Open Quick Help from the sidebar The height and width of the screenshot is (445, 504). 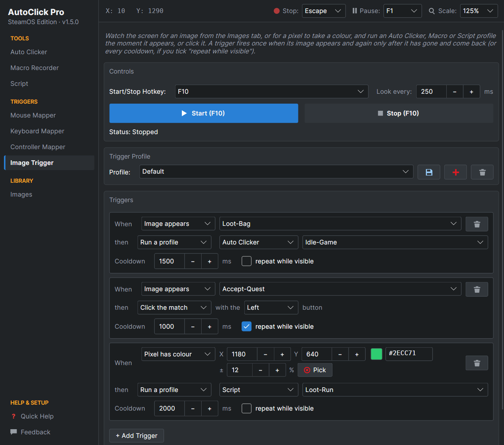click(x=37, y=416)
